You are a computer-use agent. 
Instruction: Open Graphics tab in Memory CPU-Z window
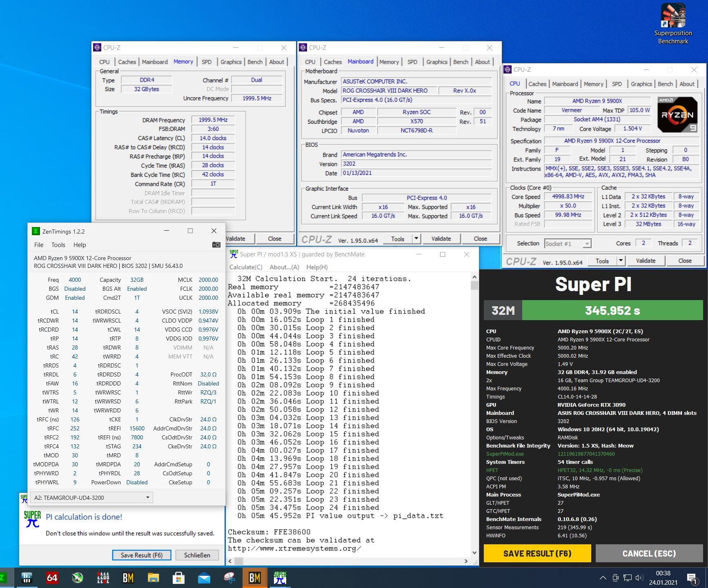(x=231, y=62)
